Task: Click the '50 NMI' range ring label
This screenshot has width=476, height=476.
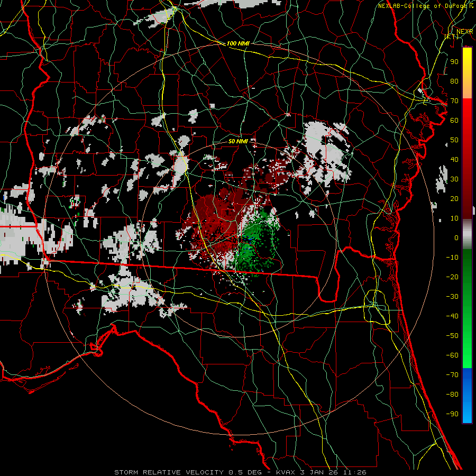Action: [238, 141]
